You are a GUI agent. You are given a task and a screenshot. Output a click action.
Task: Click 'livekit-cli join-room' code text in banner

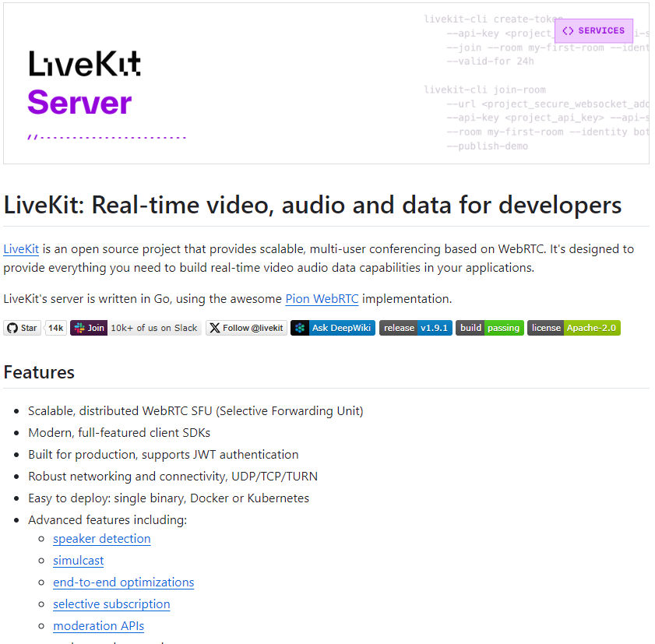tap(484, 90)
